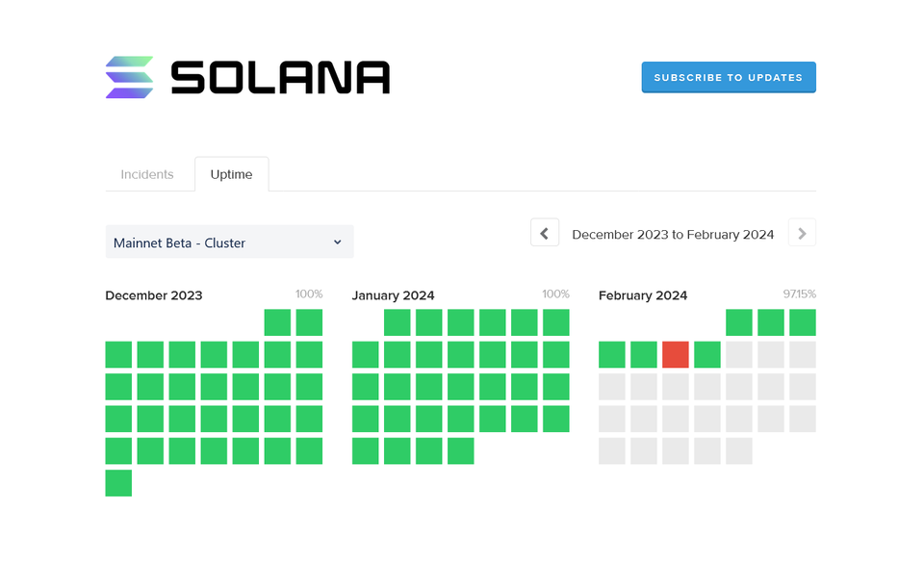
Task: Select the red outage day in February 2024
Action: [x=676, y=354]
